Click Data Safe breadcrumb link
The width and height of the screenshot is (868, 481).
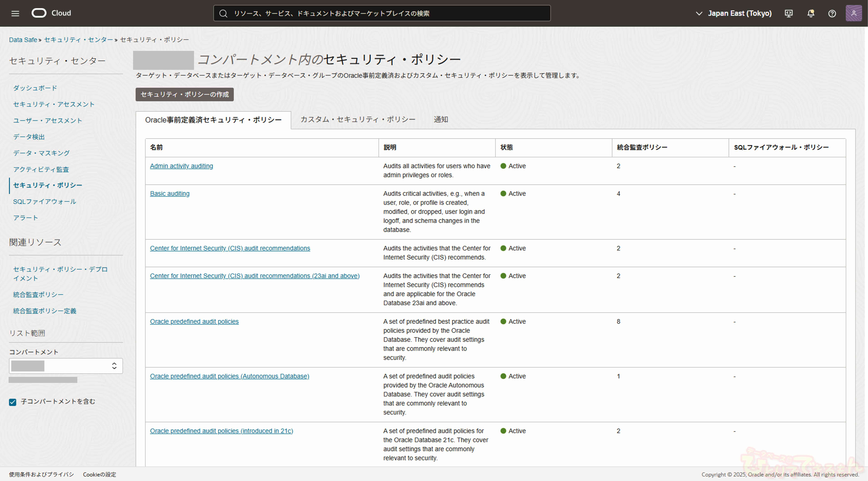pos(23,40)
